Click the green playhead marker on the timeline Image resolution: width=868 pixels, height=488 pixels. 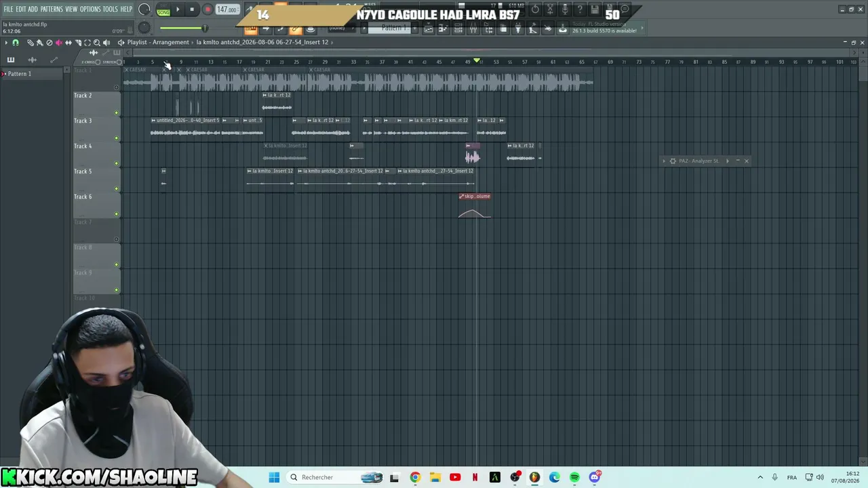point(477,61)
